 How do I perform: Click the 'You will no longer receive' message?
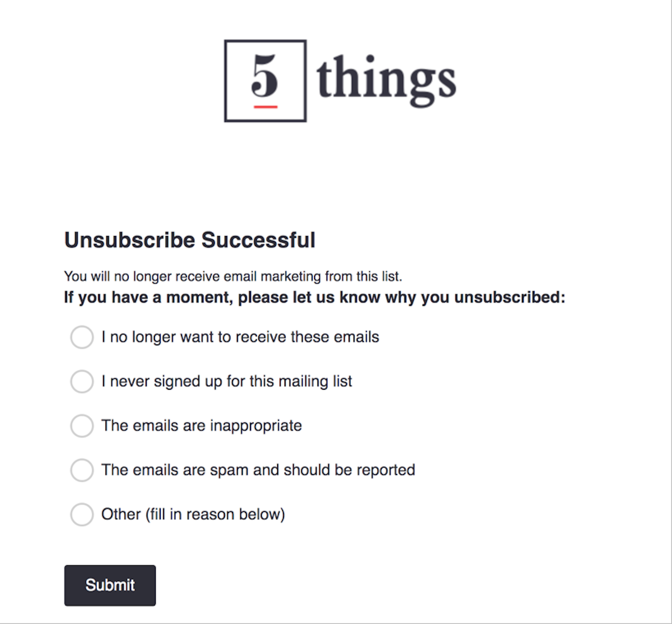(x=233, y=277)
